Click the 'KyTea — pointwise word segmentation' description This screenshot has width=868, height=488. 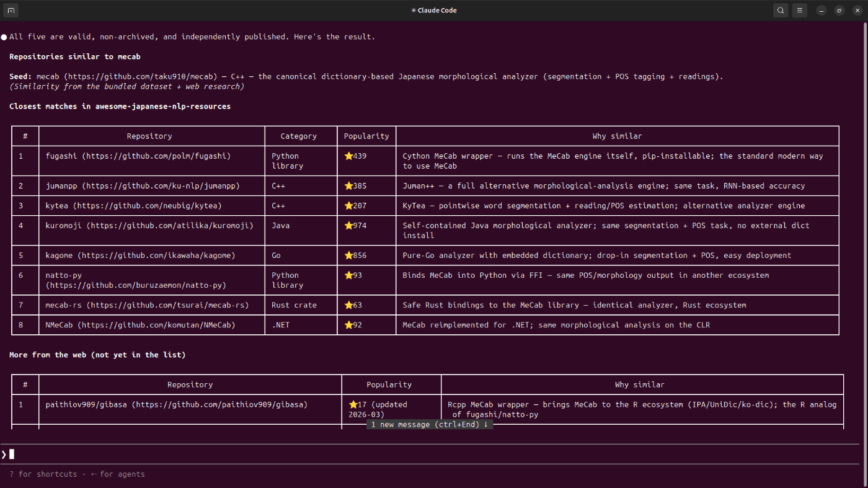point(604,205)
